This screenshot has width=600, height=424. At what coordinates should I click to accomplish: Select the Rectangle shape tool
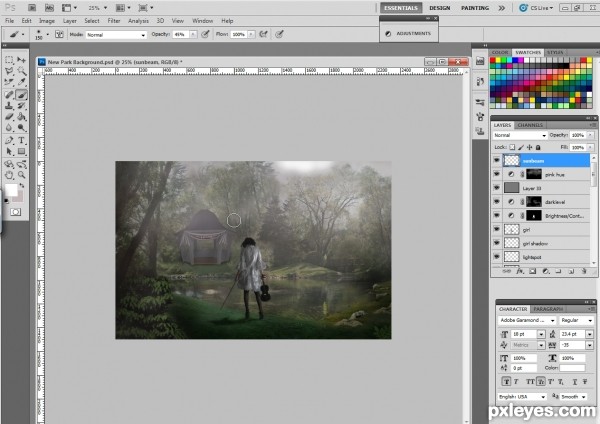pos(21,152)
